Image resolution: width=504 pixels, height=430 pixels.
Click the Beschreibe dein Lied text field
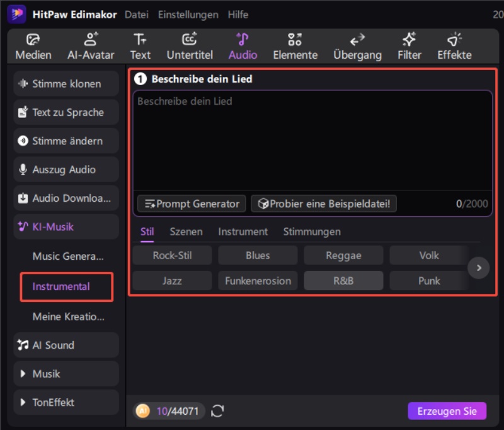(x=312, y=141)
